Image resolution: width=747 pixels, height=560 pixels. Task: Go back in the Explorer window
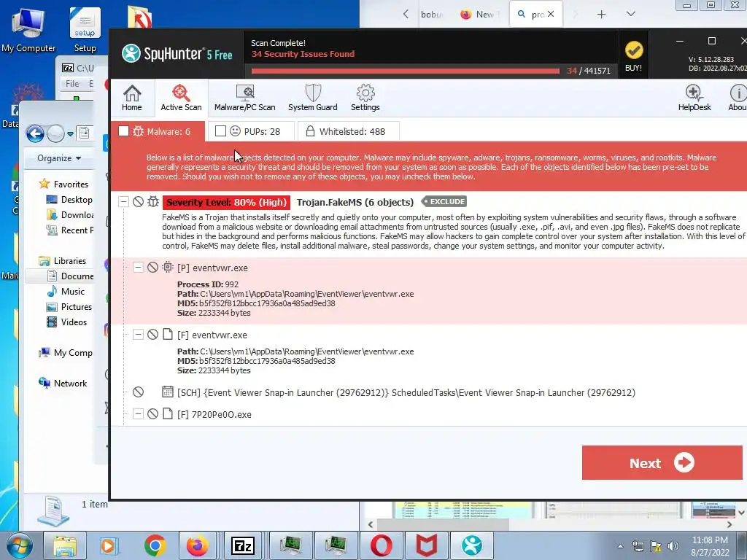pos(35,134)
